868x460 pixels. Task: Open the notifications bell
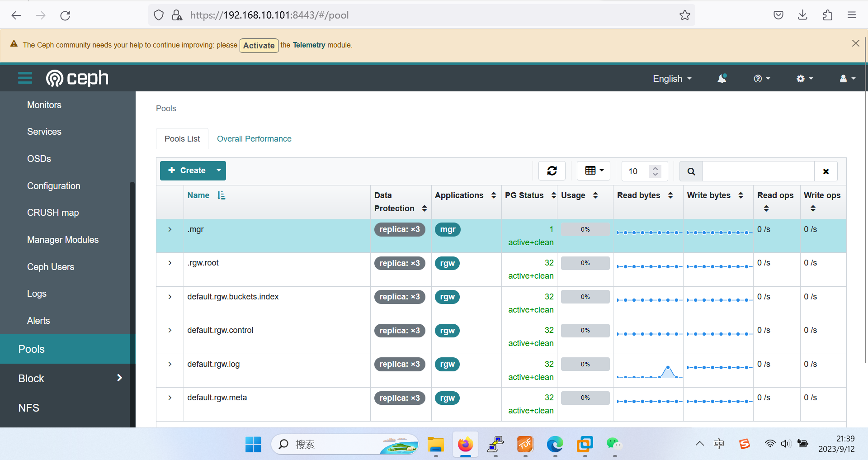coord(722,79)
